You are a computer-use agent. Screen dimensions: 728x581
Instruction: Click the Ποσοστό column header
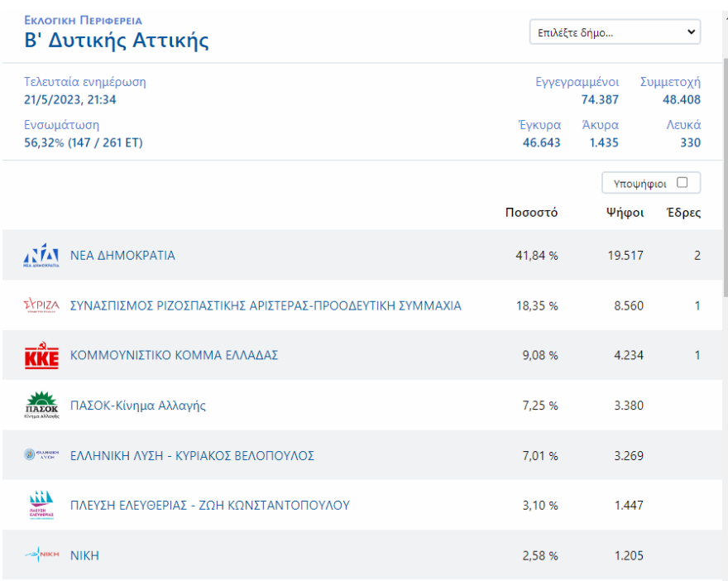click(x=531, y=213)
